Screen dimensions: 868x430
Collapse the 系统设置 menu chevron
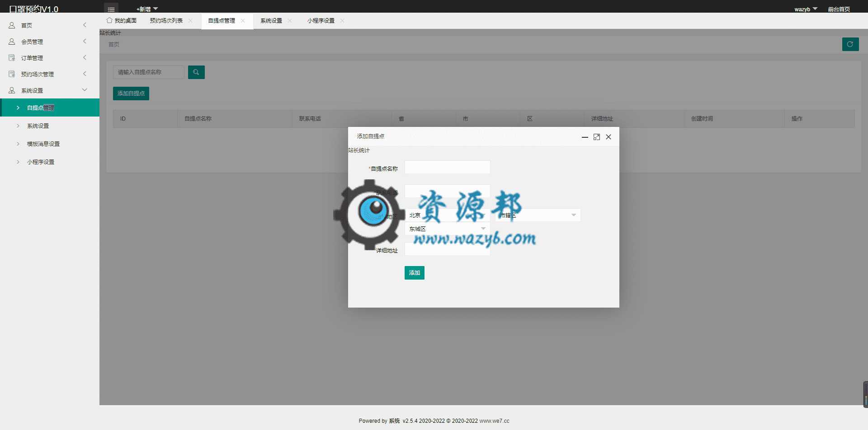[x=85, y=90]
